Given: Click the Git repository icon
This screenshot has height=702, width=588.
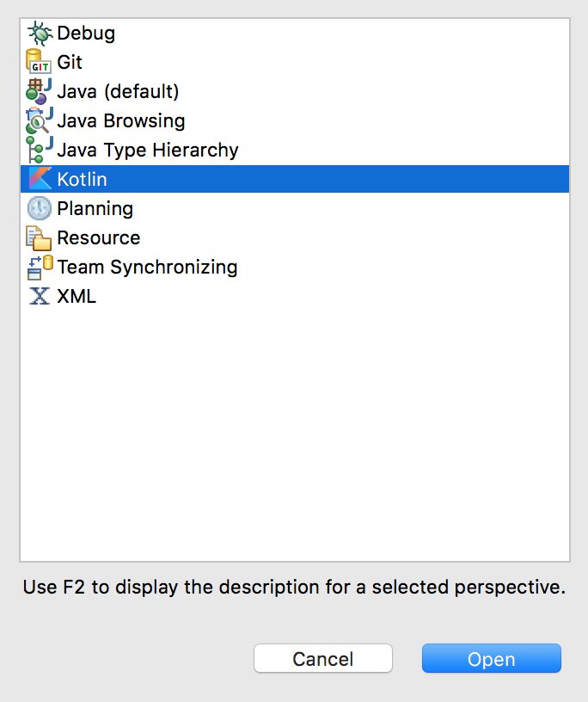Looking at the screenshot, I should pyautogui.click(x=39, y=62).
